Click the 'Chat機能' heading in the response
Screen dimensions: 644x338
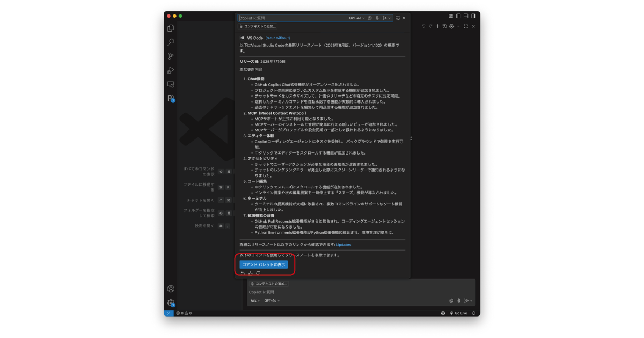(256, 79)
